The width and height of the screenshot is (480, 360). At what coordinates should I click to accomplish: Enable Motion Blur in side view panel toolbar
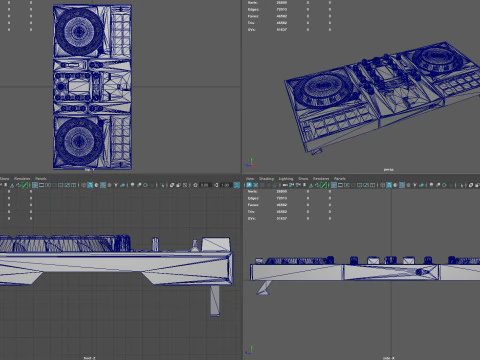pyautogui.click(x=438, y=185)
